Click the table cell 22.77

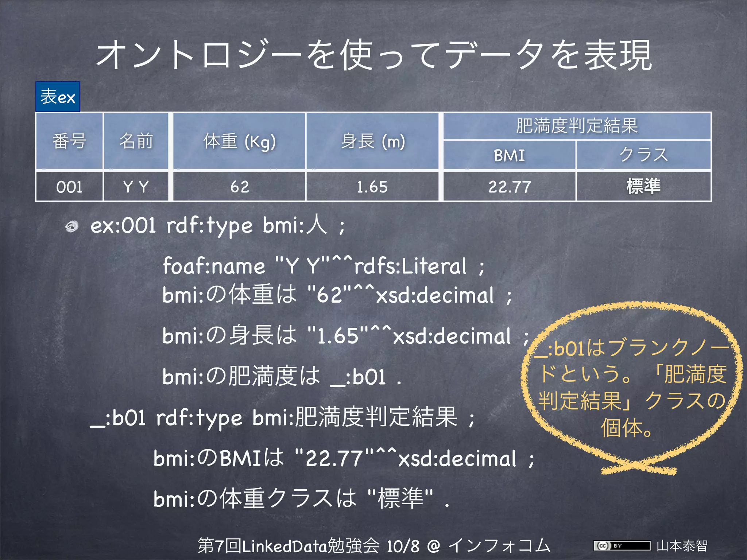[x=510, y=187]
